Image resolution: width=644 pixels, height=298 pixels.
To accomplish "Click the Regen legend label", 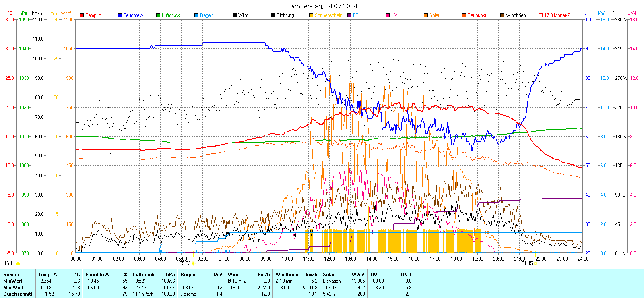I will coord(206,15).
